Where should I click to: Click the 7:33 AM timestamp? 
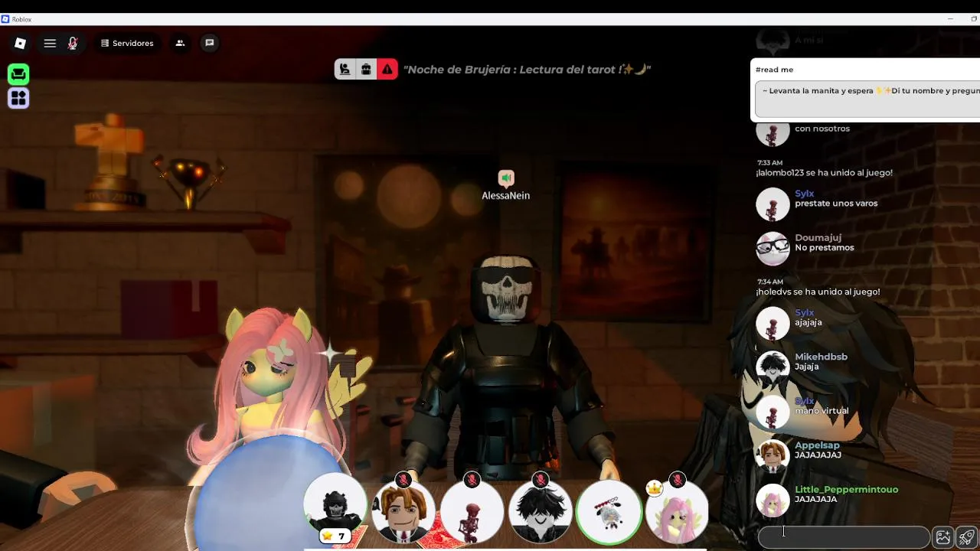[770, 163]
